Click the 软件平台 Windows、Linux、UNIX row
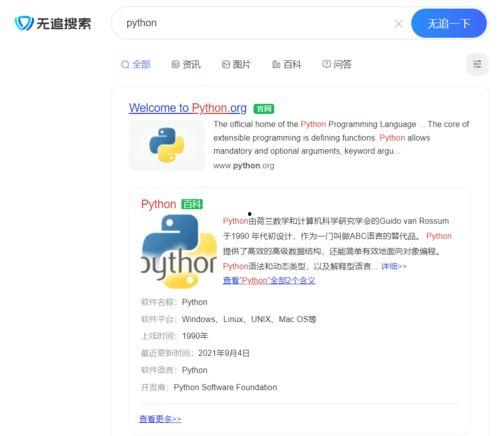This screenshot has width=499, height=436. [229, 319]
